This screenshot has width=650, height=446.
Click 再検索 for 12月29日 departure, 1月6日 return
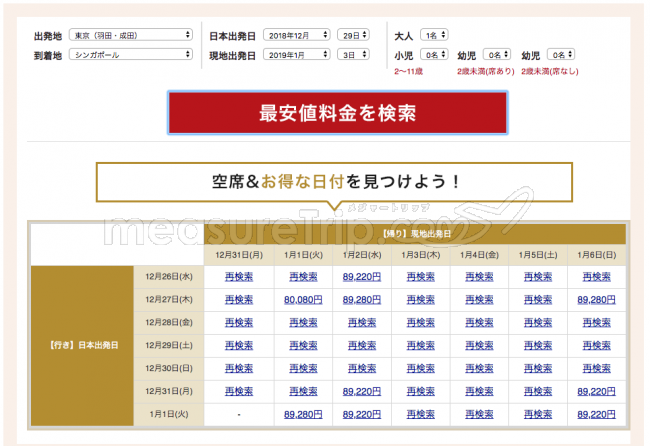click(x=597, y=345)
